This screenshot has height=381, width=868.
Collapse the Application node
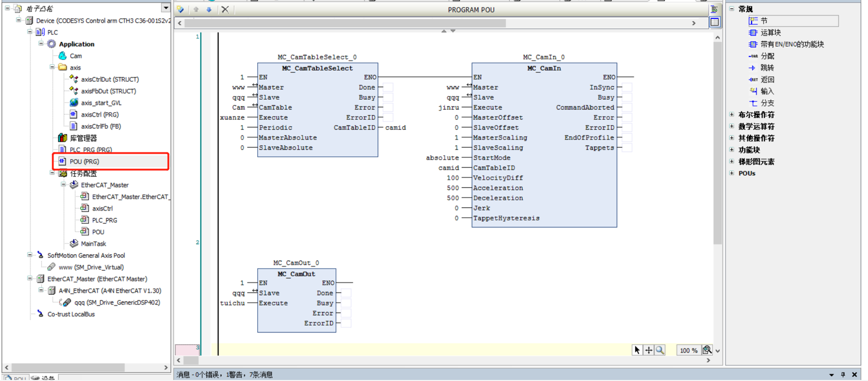[41, 43]
